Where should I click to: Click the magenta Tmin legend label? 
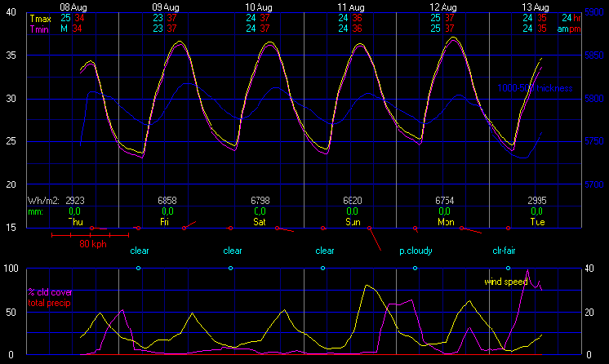tap(39, 29)
